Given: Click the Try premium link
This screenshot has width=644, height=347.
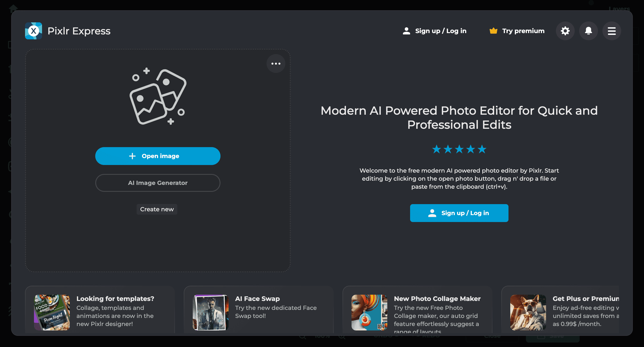Looking at the screenshot, I should point(523,31).
